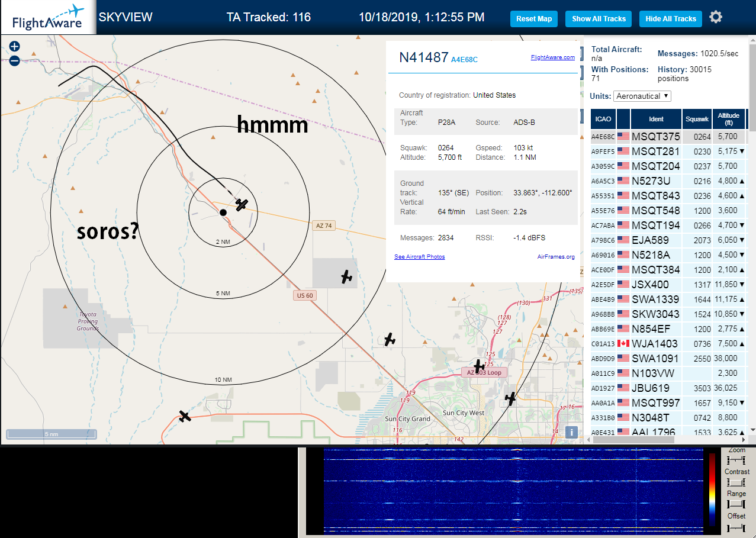
Task: Zoom out on the map
Action: (x=15, y=60)
